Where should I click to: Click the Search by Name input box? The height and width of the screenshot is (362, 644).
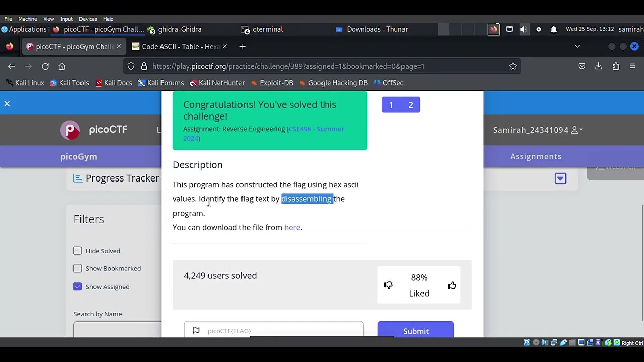pyautogui.click(x=117, y=330)
